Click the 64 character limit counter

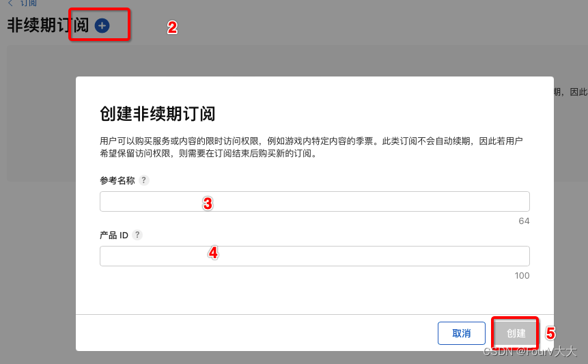(x=524, y=221)
